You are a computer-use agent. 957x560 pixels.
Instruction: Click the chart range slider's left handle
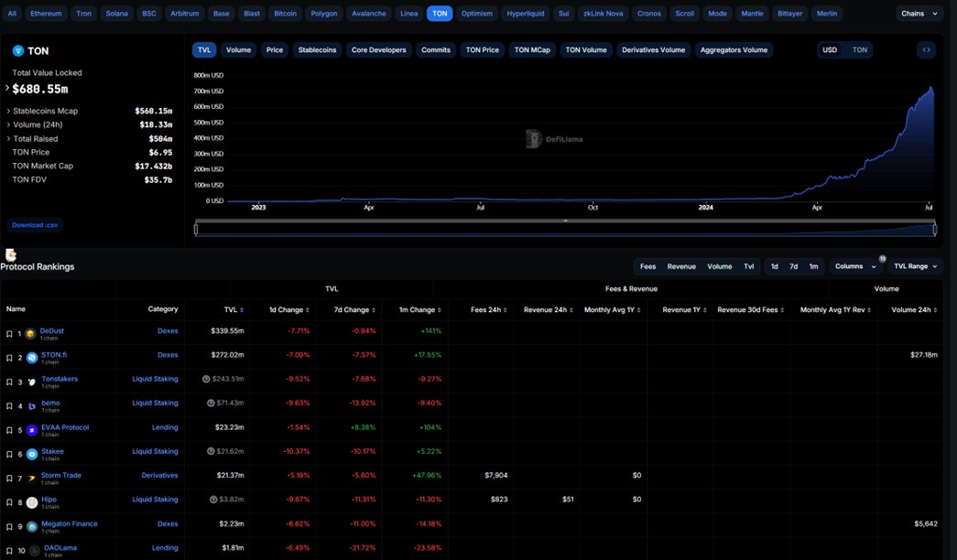[x=196, y=230]
